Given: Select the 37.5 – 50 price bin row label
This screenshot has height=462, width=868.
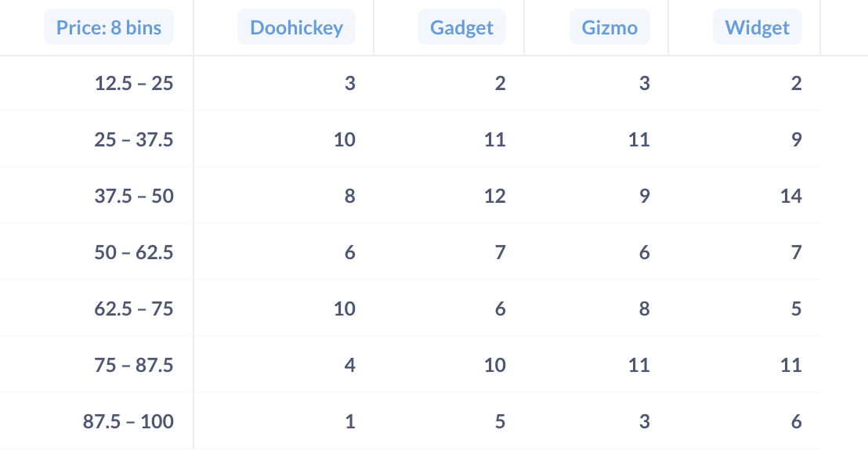Looking at the screenshot, I should (x=133, y=195).
